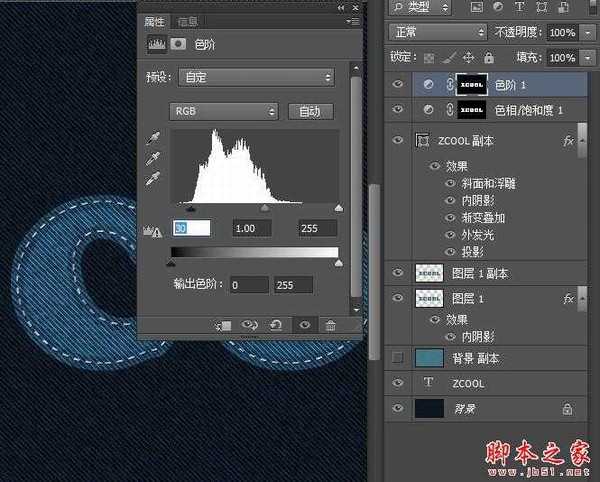The image size is (600, 482).
Task: Select the 内阴影 effect under ZCOOL 副本
Action: point(478,200)
